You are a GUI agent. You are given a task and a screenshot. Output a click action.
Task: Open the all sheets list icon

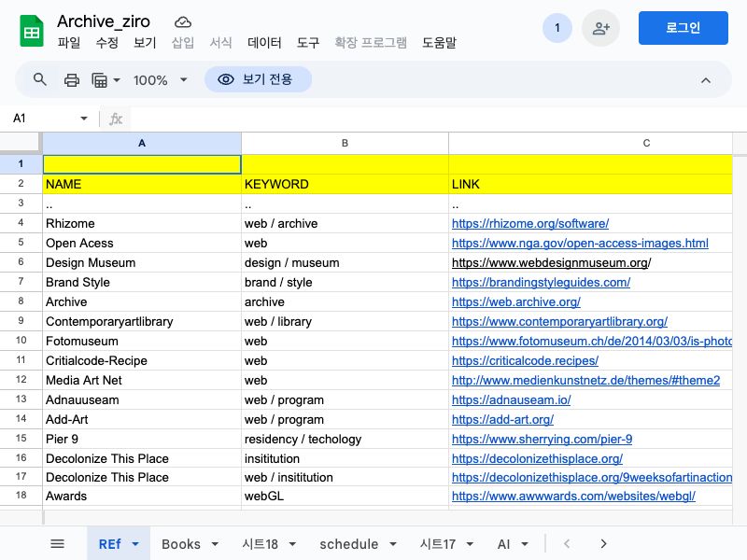pyautogui.click(x=58, y=543)
